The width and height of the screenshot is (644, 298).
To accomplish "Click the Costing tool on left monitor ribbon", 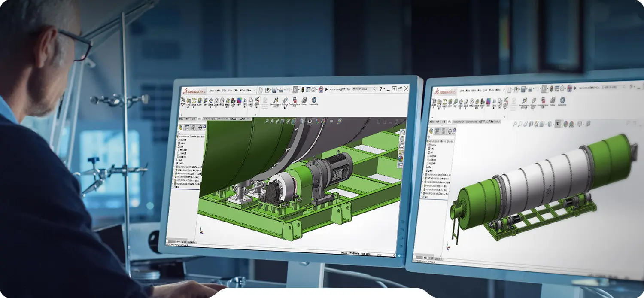I will coord(304,100).
